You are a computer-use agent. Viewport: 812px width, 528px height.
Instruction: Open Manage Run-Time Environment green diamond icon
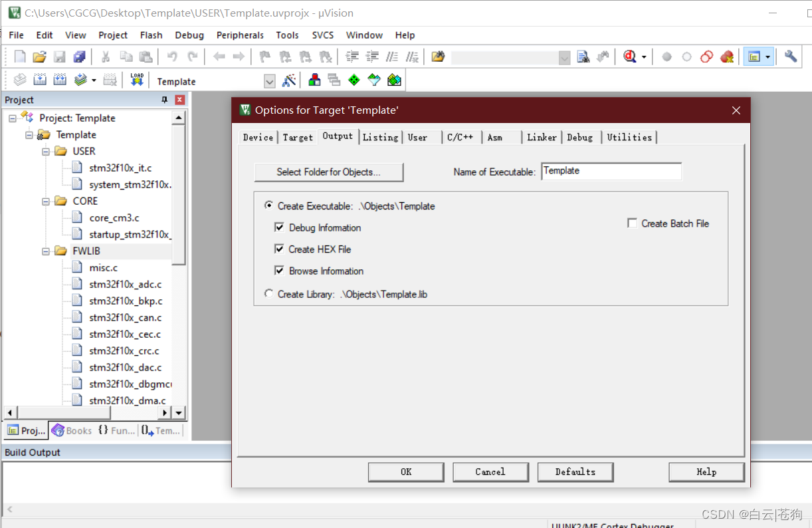coord(354,80)
